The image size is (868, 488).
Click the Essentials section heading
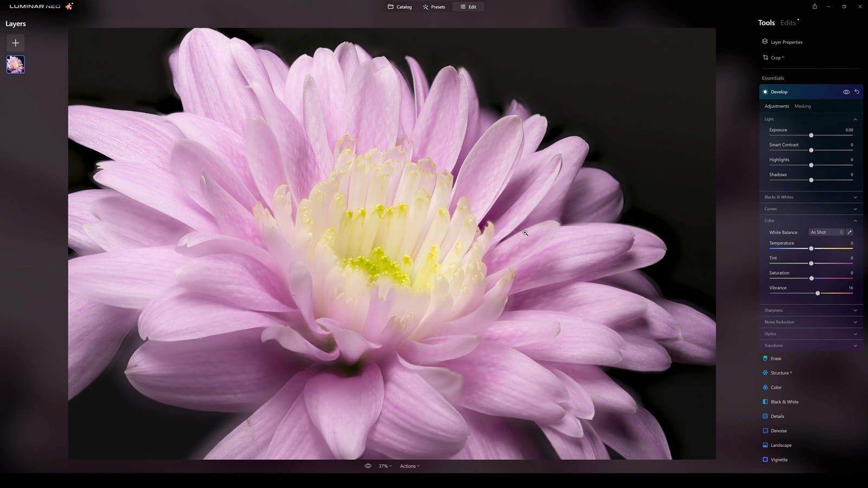tap(773, 78)
